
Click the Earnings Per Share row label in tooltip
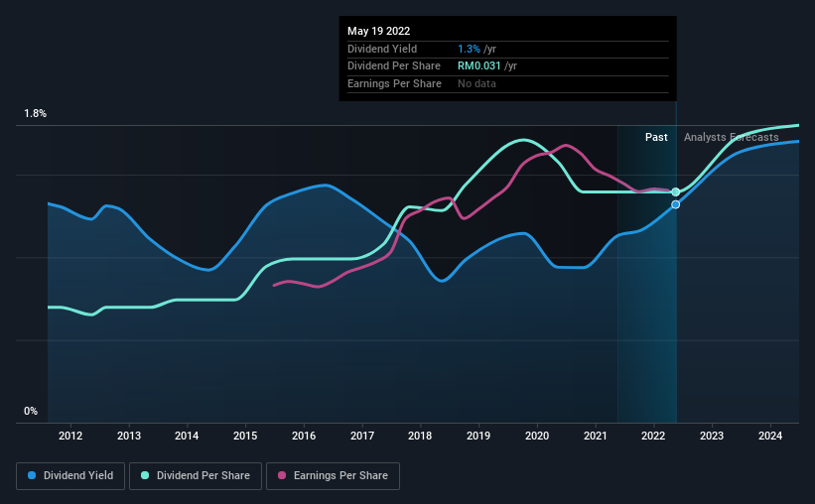pyautogui.click(x=394, y=83)
